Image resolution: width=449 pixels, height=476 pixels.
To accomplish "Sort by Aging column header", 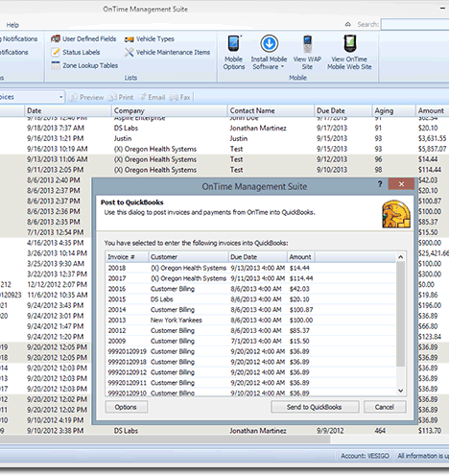I will pos(394,110).
